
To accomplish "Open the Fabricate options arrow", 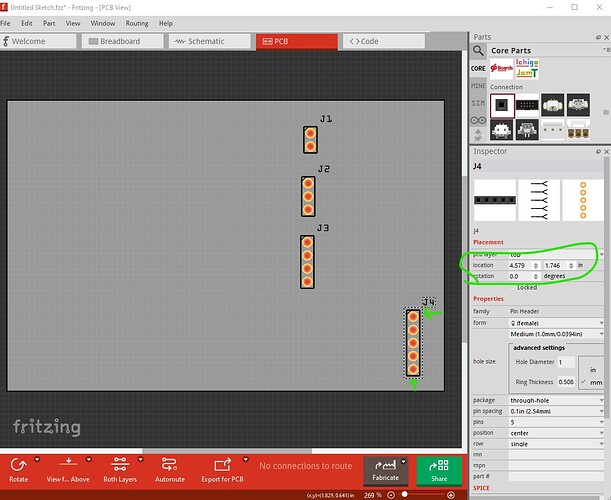I will pos(404,461).
